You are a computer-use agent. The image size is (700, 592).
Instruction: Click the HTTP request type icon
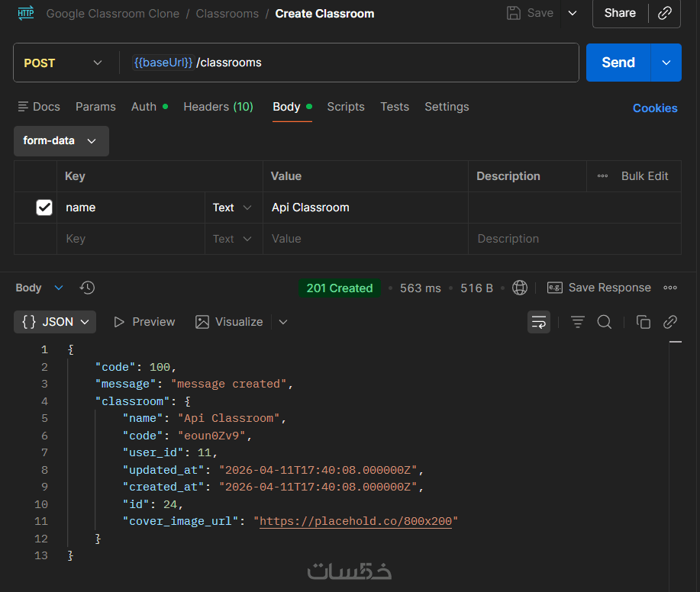tap(26, 14)
